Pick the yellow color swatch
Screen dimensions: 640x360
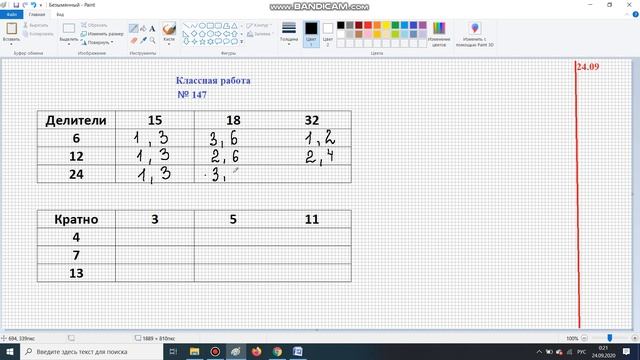[x=386, y=25]
